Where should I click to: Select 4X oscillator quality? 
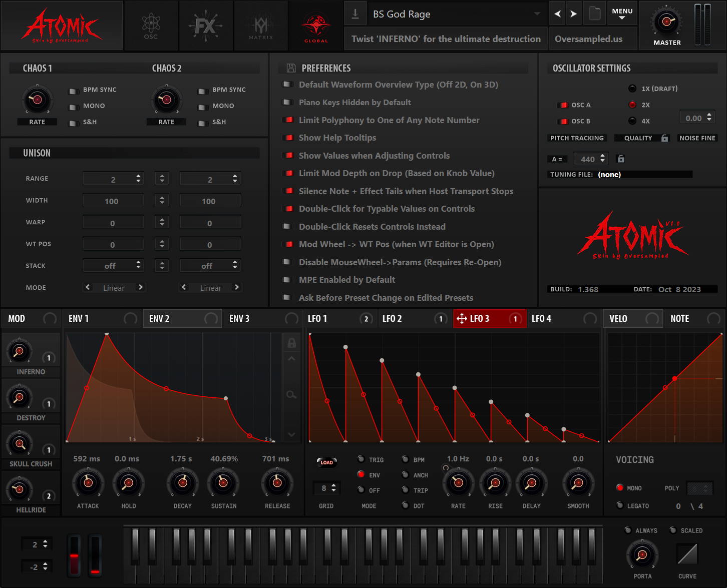point(632,121)
